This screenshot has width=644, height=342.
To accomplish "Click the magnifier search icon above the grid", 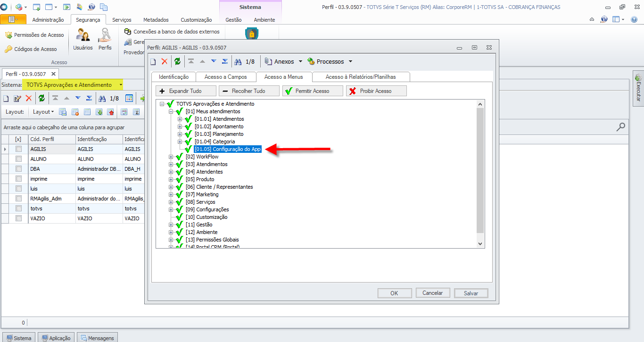I will [x=621, y=126].
